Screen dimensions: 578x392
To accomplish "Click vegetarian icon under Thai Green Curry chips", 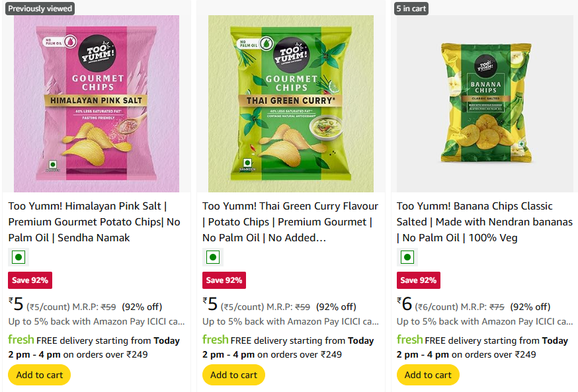I will pyautogui.click(x=213, y=257).
